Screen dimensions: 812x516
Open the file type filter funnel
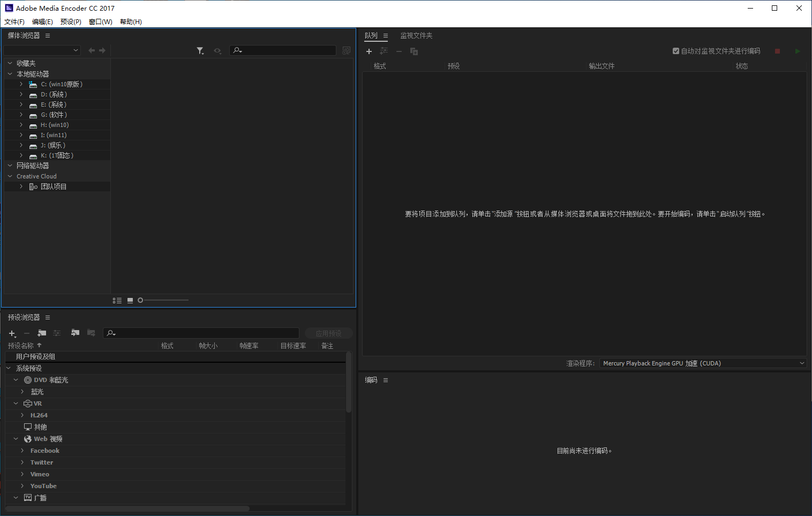[200, 50]
